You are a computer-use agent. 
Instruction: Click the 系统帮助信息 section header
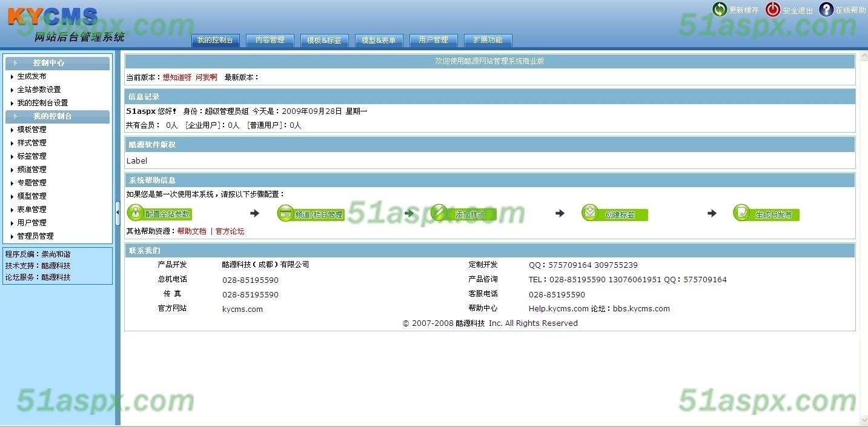[x=490, y=180]
